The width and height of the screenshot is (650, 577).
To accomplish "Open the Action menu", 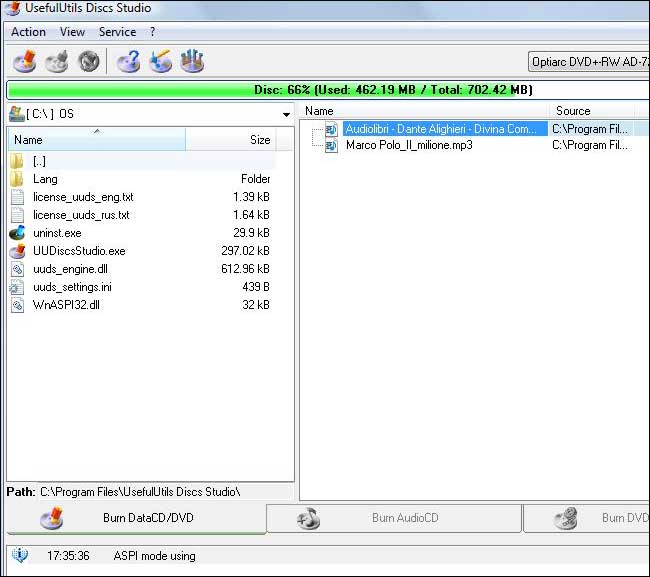I will coord(28,32).
